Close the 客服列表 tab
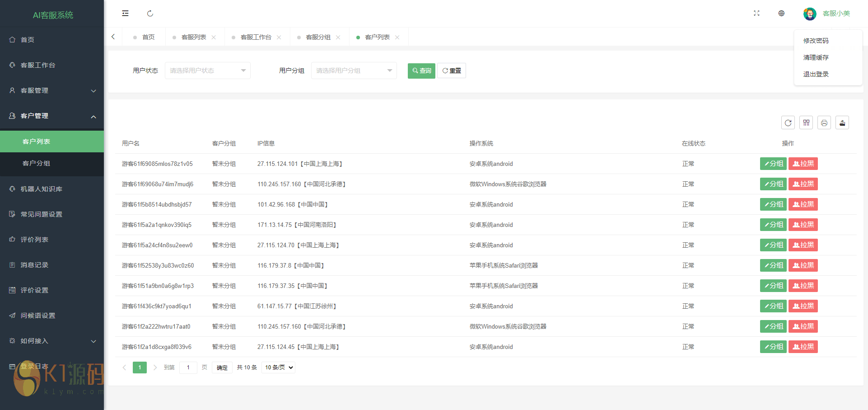This screenshot has height=410, width=868. 214,38
